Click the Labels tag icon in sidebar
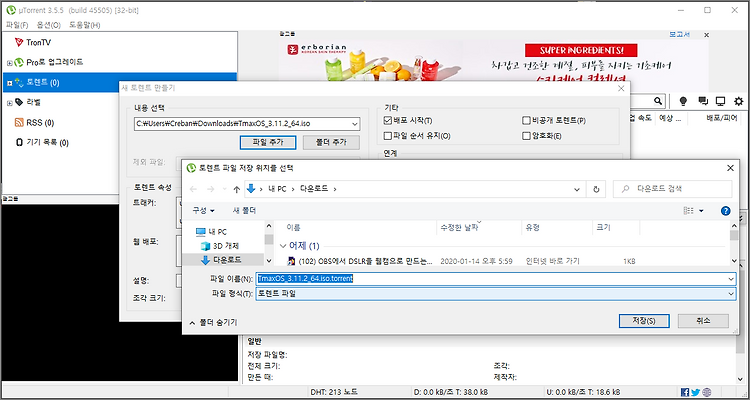 19,102
